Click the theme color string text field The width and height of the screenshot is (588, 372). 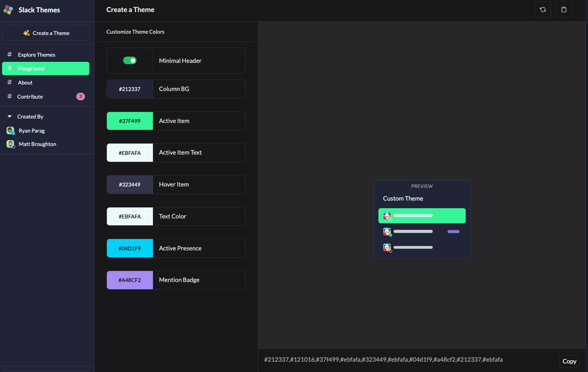point(384,360)
